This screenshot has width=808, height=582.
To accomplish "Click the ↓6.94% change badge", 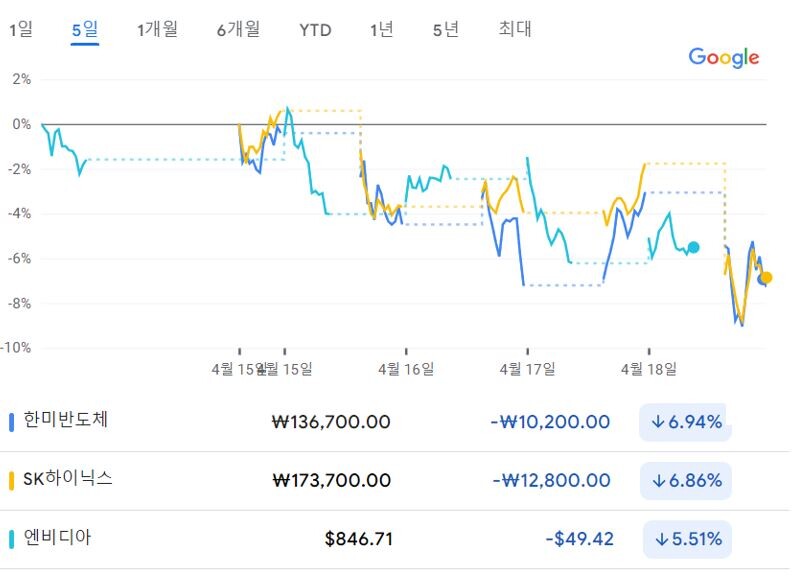I will pyautogui.click(x=685, y=422).
